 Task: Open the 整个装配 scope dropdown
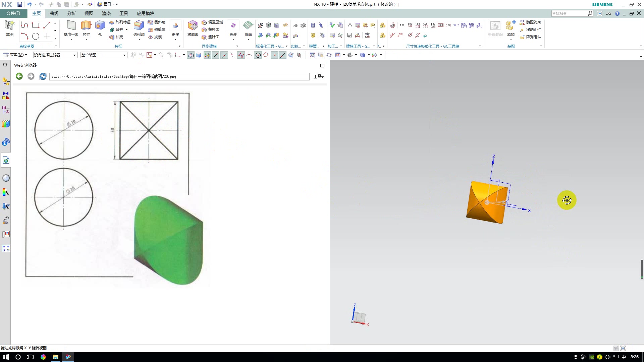pyautogui.click(x=104, y=55)
